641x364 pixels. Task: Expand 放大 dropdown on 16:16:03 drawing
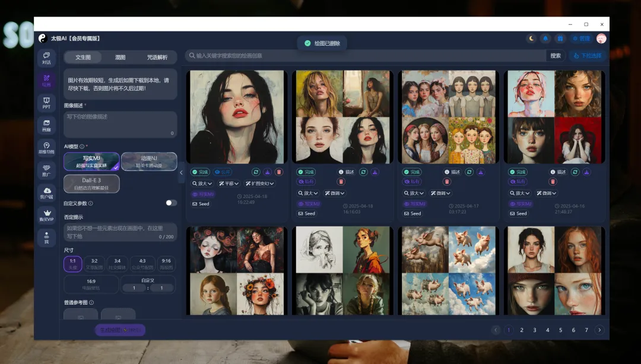pos(308,193)
